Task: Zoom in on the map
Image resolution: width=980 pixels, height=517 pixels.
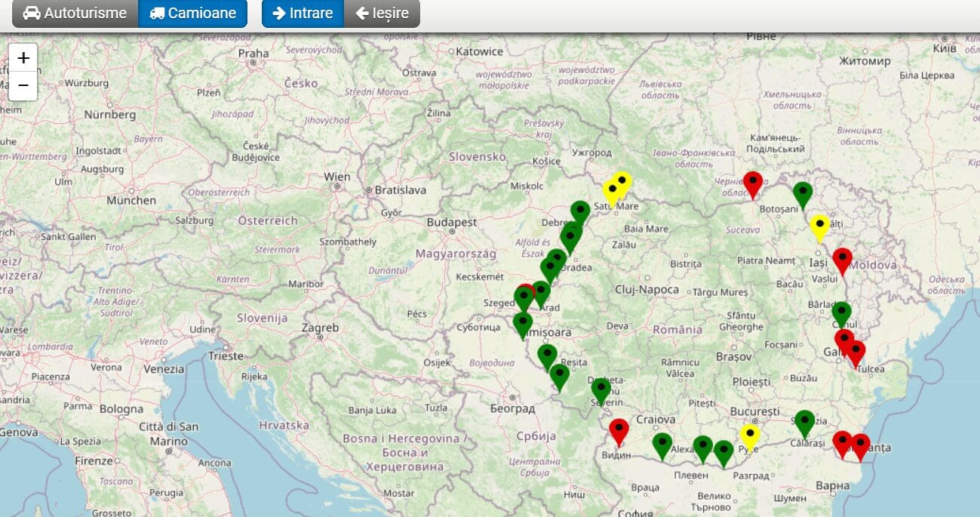Action: (x=23, y=58)
